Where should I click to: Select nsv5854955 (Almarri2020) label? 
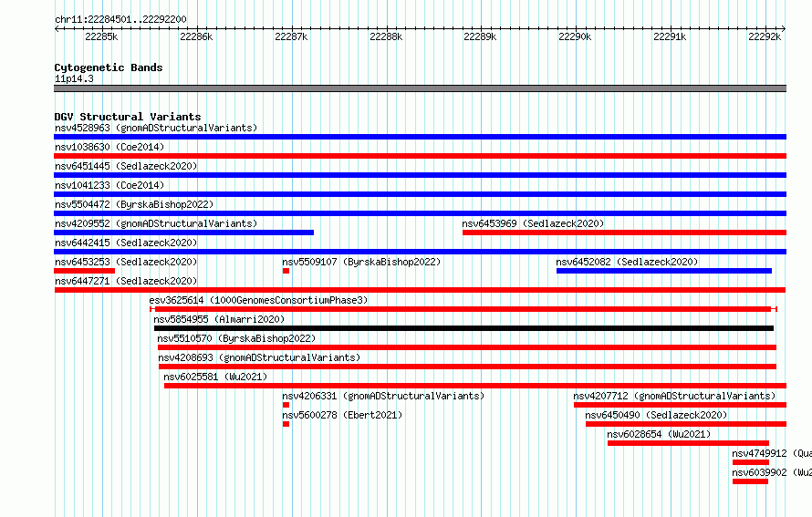(219, 319)
